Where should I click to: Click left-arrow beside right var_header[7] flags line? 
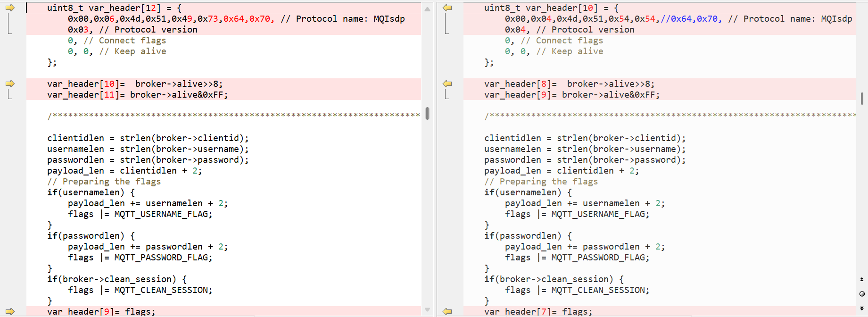pos(447,312)
